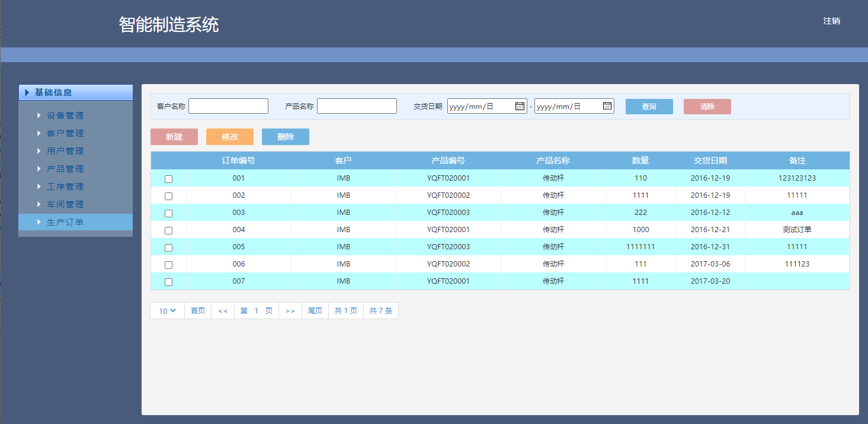Focus the 客户名称 input field
Screen dimensions: 868x424
(x=228, y=106)
